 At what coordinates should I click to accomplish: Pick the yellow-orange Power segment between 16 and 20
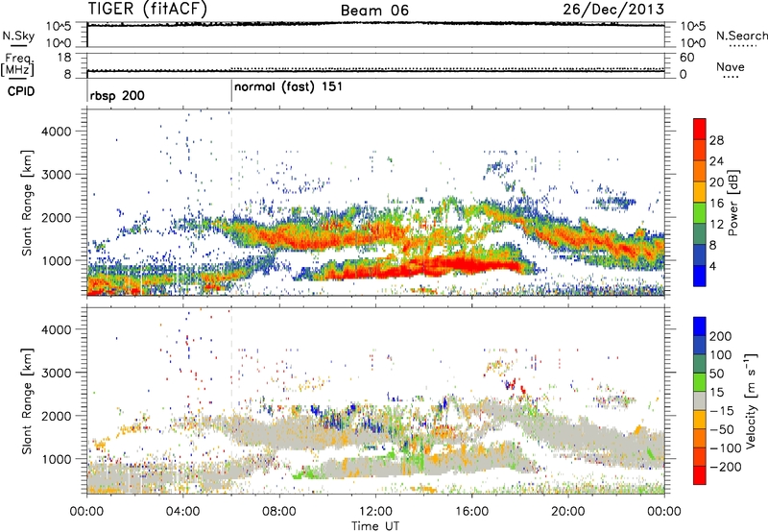(x=700, y=192)
